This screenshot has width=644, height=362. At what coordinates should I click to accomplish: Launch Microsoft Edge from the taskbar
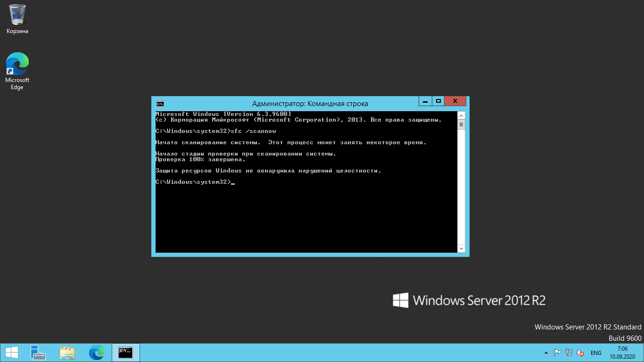click(97, 353)
